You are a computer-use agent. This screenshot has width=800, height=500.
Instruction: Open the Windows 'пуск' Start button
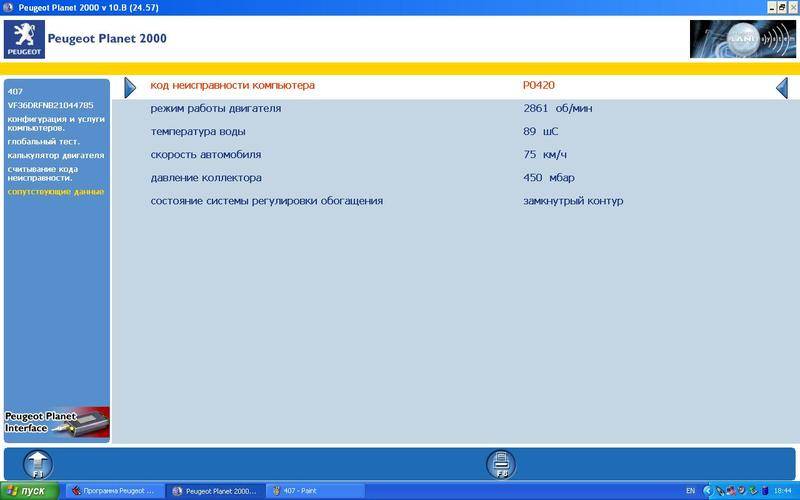[28, 491]
